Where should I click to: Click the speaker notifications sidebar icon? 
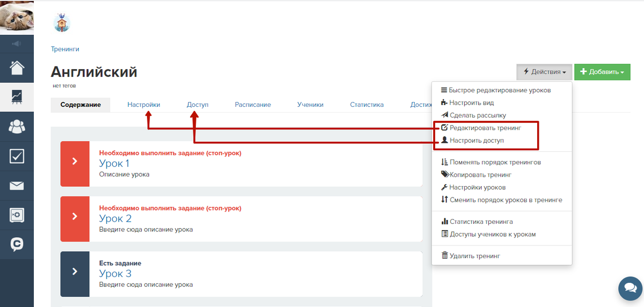tap(17, 43)
